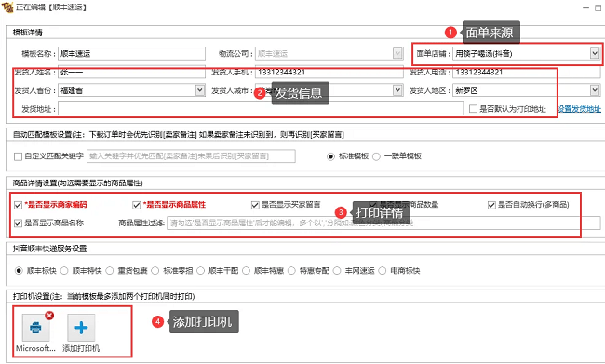Select 顺丰特快 service option
The image size is (605, 364).
pyautogui.click(x=64, y=271)
